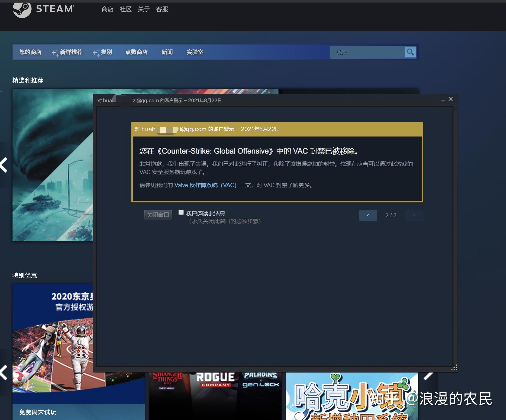Click the STEAM wordmark text
The width and height of the screenshot is (506, 420).
coord(56,9)
